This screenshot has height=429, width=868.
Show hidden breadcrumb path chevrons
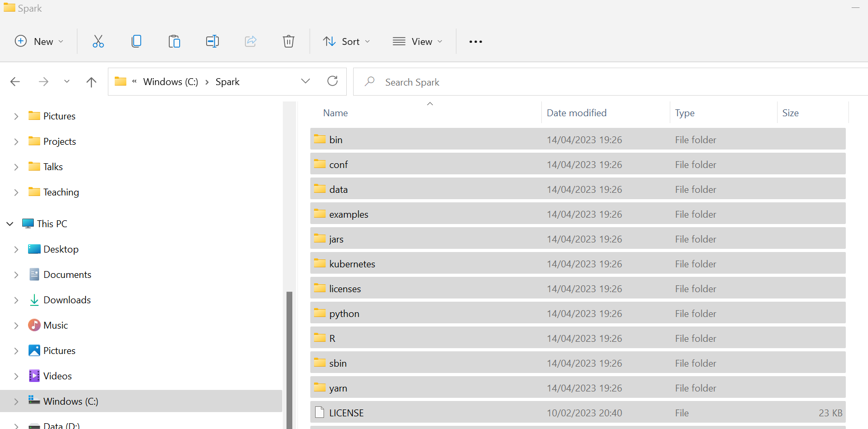[x=134, y=81]
